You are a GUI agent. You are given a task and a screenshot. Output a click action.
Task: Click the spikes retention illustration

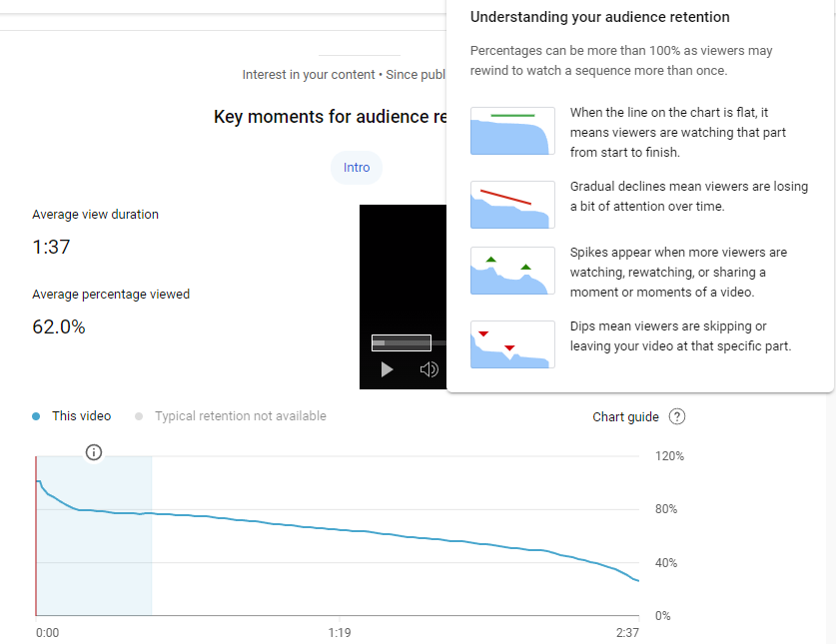pyautogui.click(x=511, y=271)
